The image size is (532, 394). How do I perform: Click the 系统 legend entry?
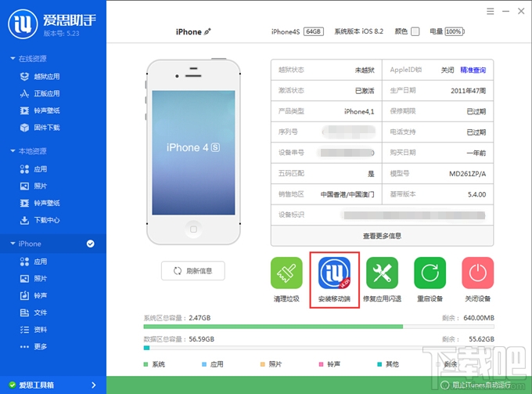154,364
